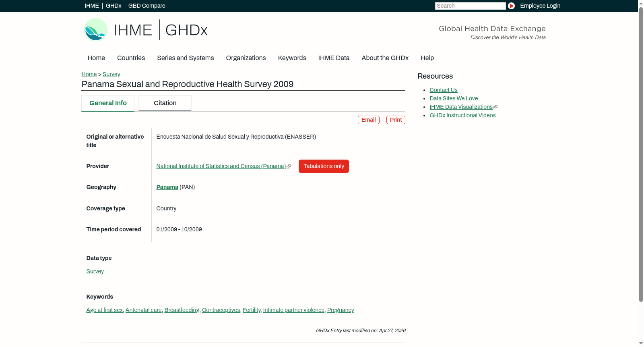The image size is (644, 347).
Task: Click the 'Resources' sidebar heading
Action: click(435, 76)
